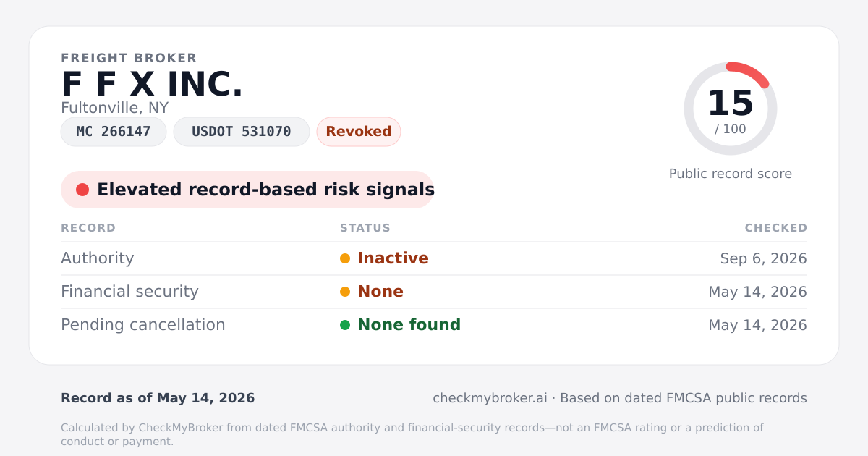868x456 pixels.
Task: Select the Authority record row label
Action: pyautogui.click(x=98, y=258)
